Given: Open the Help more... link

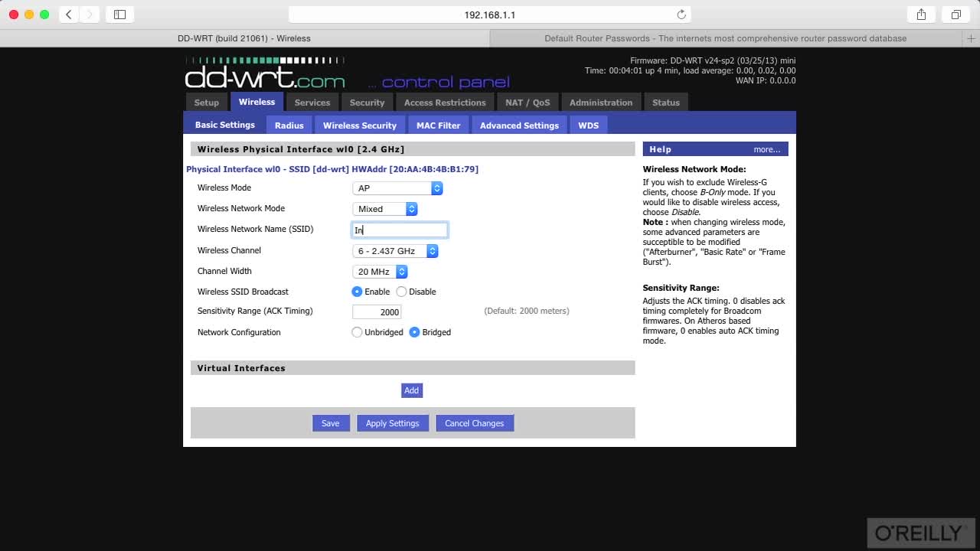Looking at the screenshot, I should tap(766, 149).
